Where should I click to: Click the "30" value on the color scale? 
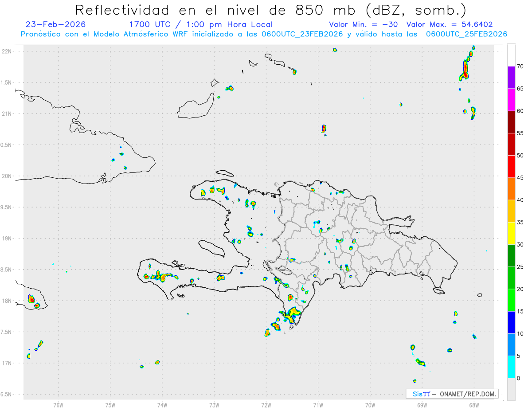click(x=520, y=245)
